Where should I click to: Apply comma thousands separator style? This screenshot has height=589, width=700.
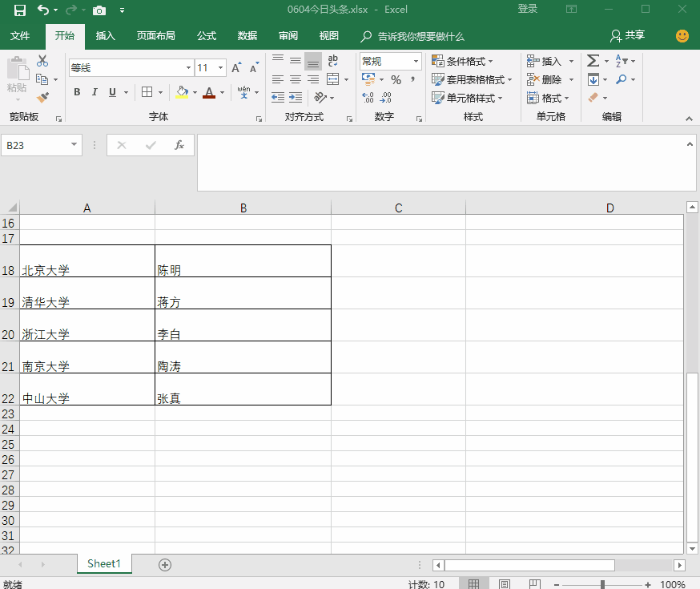(413, 80)
